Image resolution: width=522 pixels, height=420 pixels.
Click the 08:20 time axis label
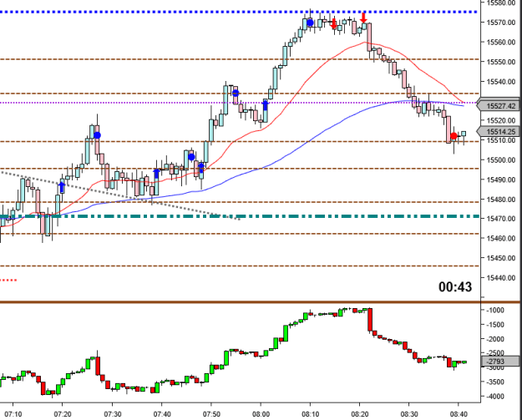click(359, 414)
